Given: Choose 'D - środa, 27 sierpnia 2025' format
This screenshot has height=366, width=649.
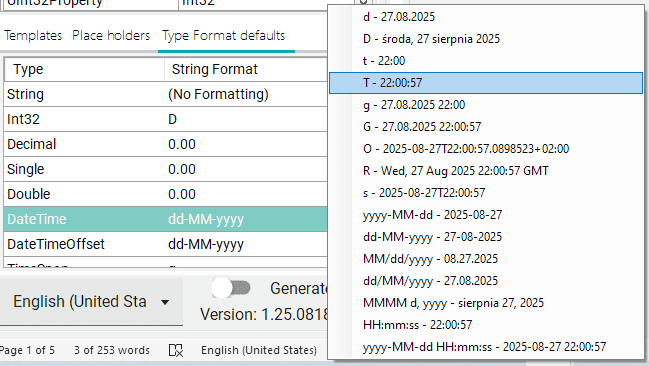Looking at the screenshot, I should click(x=486, y=39).
